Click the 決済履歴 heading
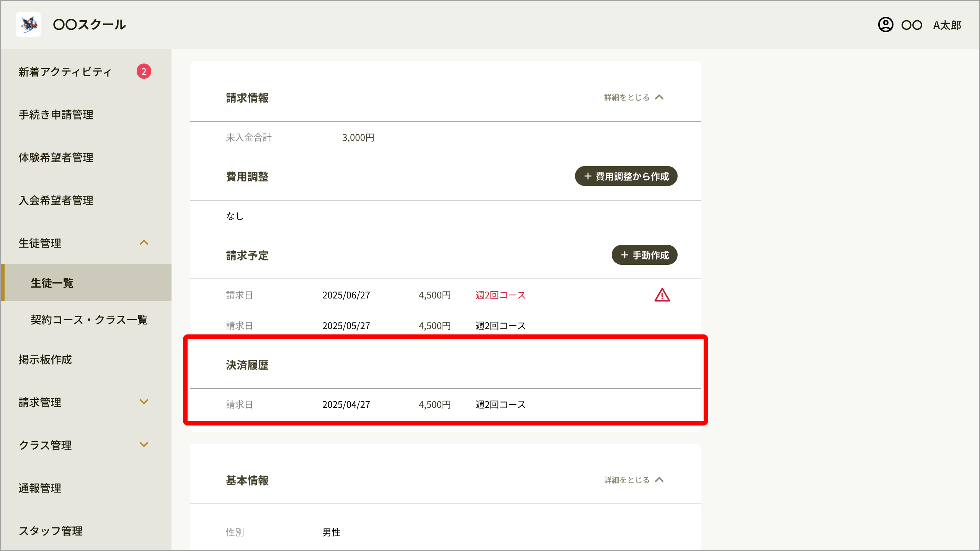 (247, 365)
